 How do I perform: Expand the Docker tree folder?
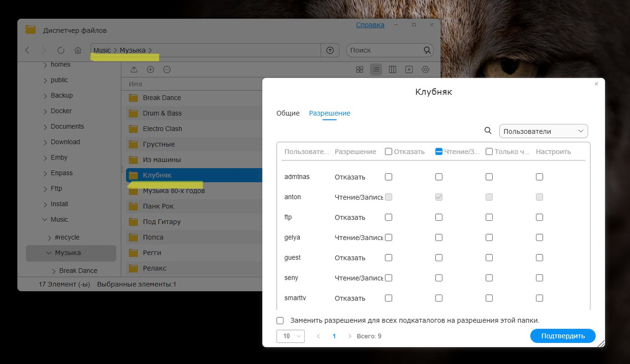[45, 111]
